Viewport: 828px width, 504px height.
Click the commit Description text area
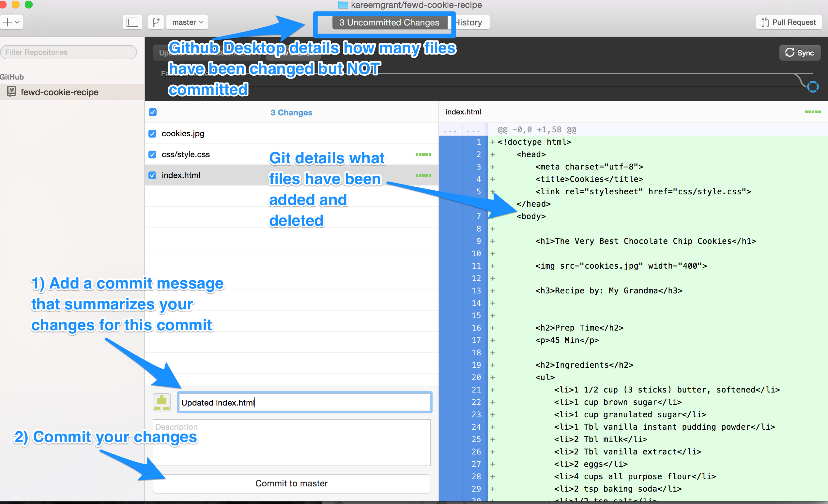click(292, 442)
